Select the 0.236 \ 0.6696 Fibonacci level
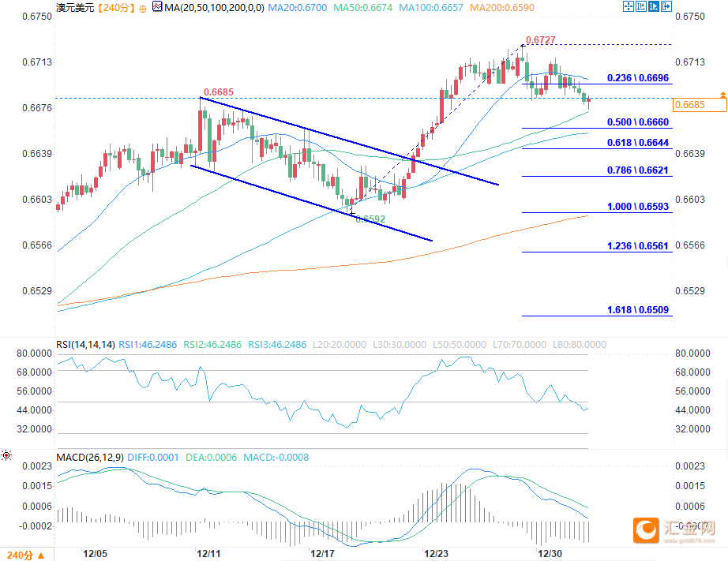Viewport: 728px width, 561px height. tap(638, 78)
